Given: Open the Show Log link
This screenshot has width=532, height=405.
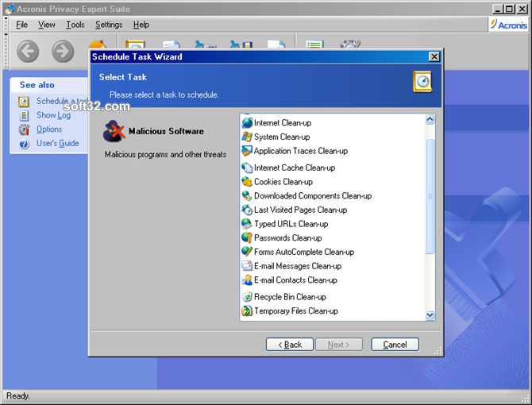Looking at the screenshot, I should pos(54,115).
